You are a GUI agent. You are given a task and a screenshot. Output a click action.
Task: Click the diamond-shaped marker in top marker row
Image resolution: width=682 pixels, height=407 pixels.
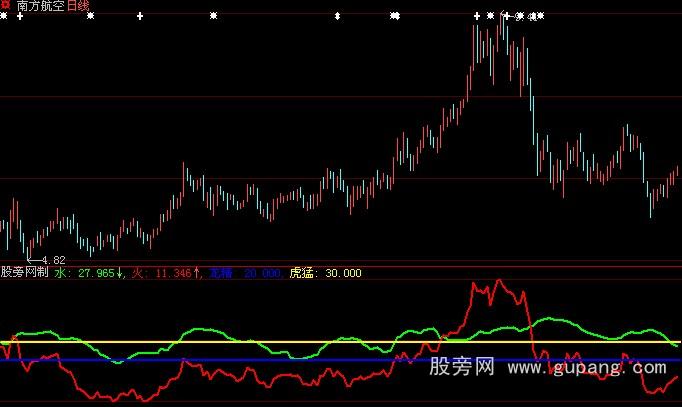tap(337, 17)
